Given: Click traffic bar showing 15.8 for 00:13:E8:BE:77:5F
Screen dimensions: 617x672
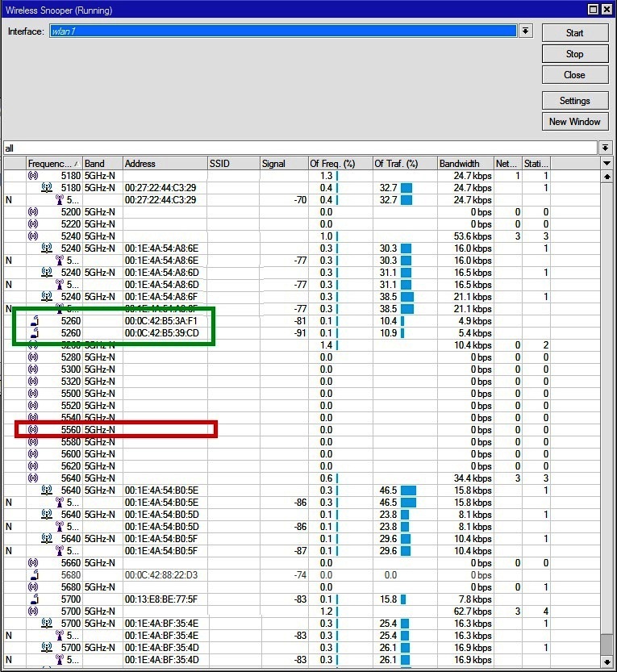Looking at the screenshot, I should [403, 599].
